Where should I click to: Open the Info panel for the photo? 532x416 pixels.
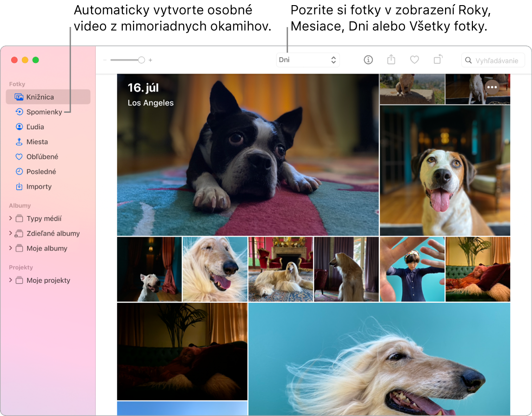pyautogui.click(x=368, y=60)
